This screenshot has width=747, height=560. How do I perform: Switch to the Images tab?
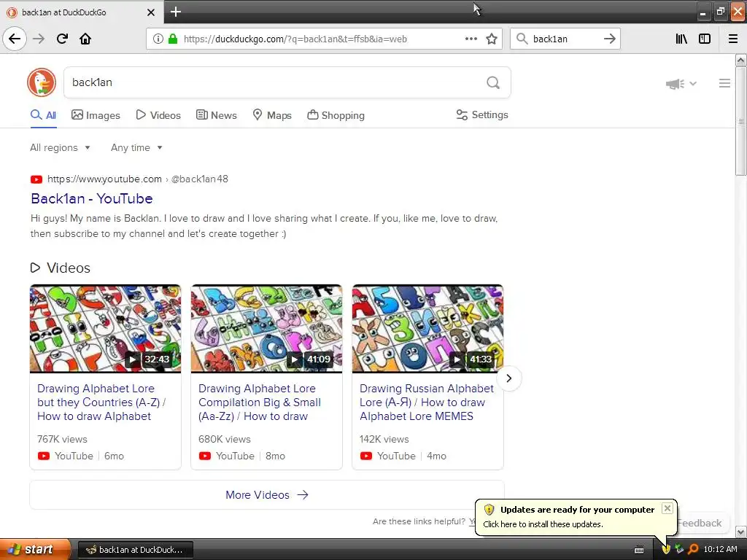(x=96, y=115)
